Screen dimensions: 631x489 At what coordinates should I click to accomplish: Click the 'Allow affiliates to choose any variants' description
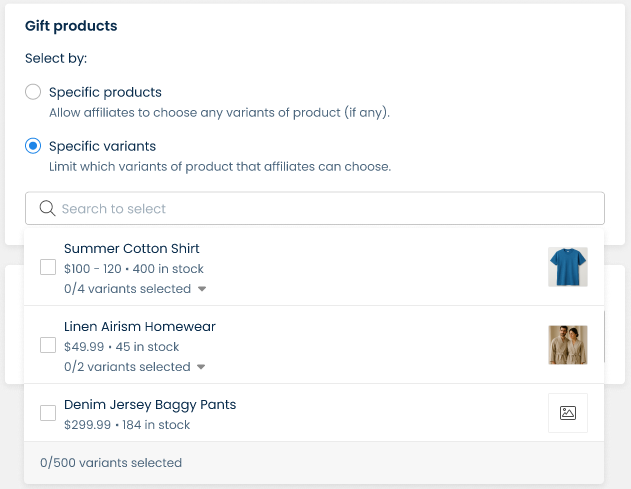219,112
